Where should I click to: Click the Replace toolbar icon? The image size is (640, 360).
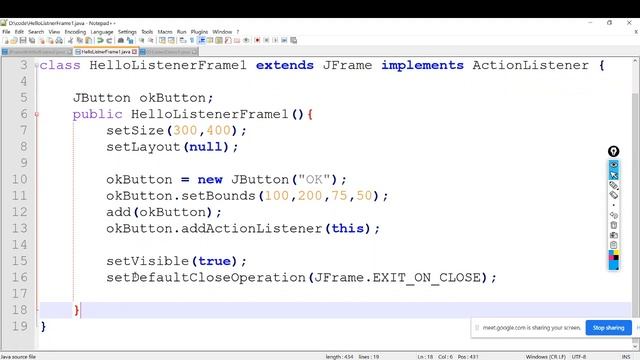pyautogui.click(x=130, y=40)
